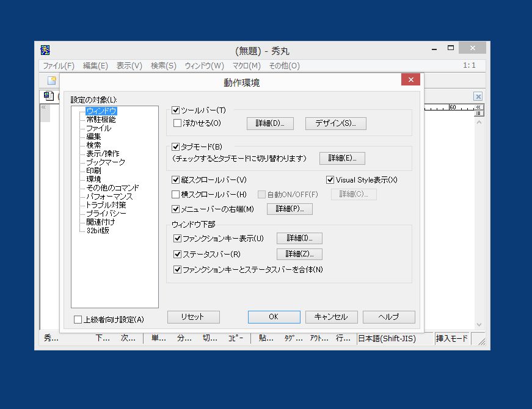Click the リセット button
This screenshot has height=409, width=532.
pyautogui.click(x=194, y=317)
